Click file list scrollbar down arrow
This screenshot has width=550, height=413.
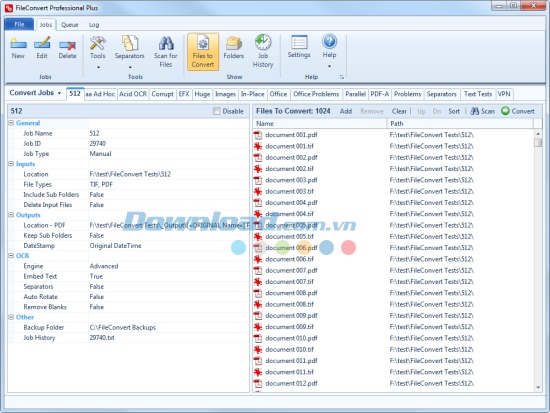pyautogui.click(x=538, y=387)
